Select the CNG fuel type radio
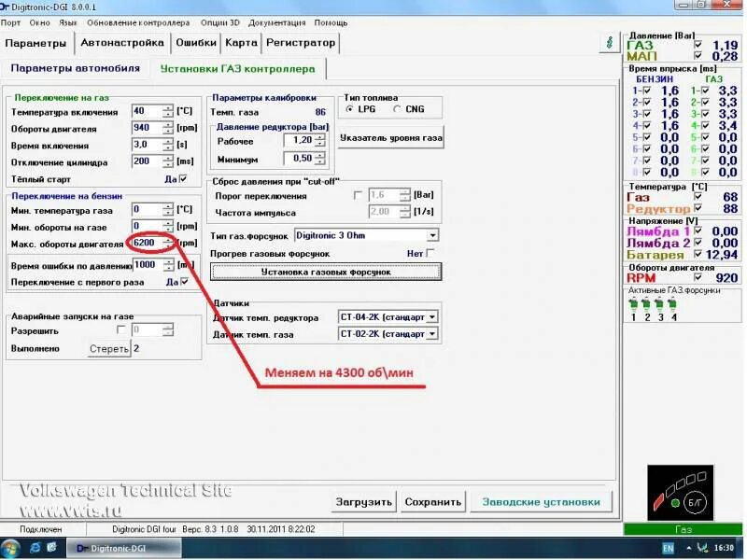 point(397,109)
